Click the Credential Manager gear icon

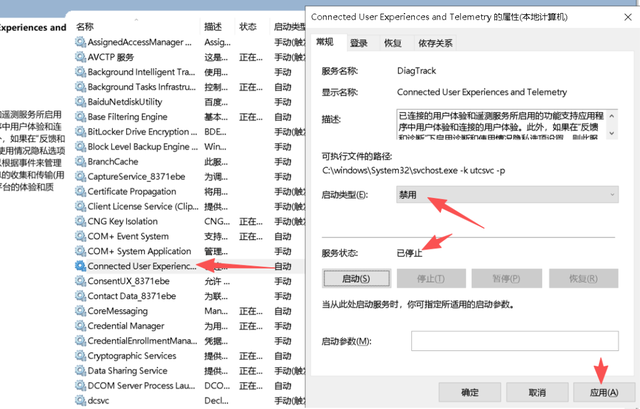coord(80,326)
